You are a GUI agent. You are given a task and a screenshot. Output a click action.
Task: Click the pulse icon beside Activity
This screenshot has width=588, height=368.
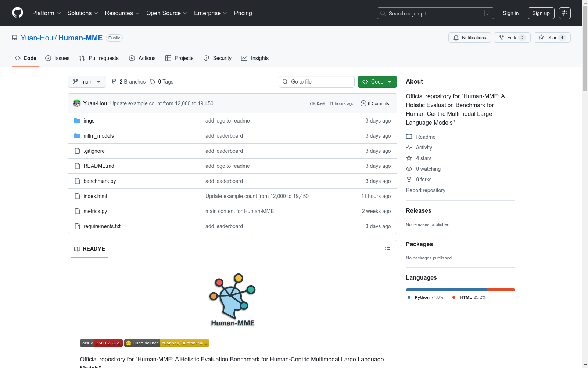tap(409, 148)
